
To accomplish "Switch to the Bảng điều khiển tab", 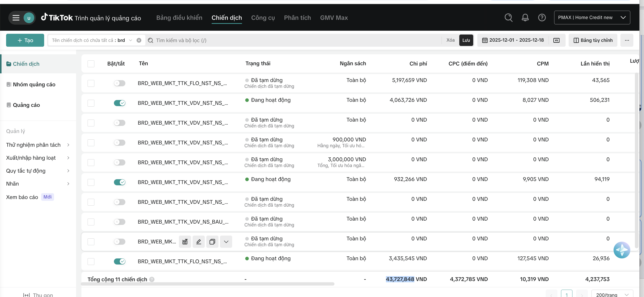I will [x=179, y=18].
